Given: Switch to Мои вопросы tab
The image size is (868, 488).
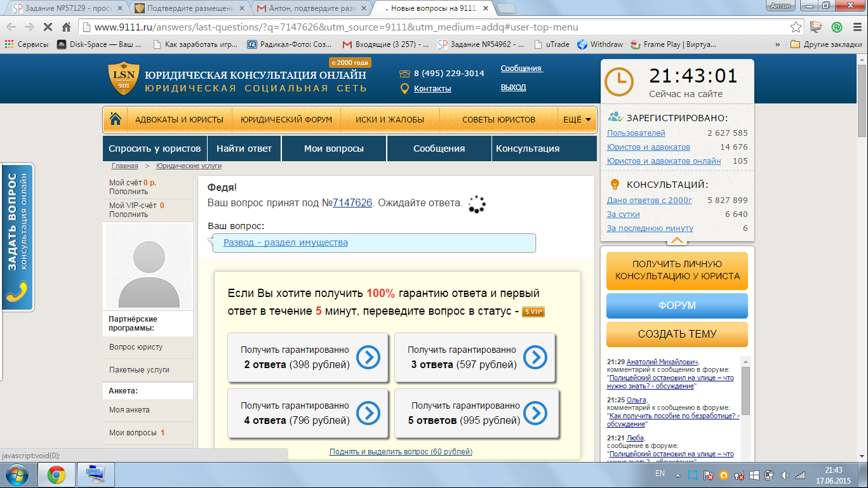Looking at the screenshot, I should click(334, 148).
